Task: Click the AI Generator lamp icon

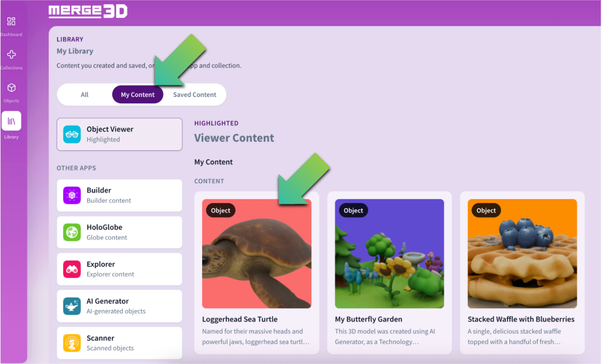Action: (72, 306)
